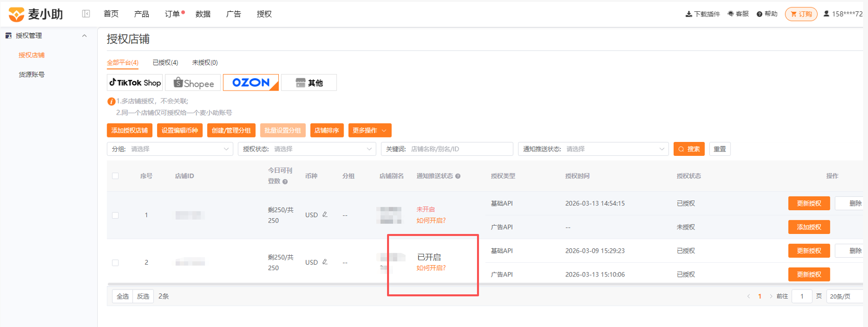Screen dimensions: 868x327
Task: Click 店铺排序 button
Action: (x=327, y=130)
